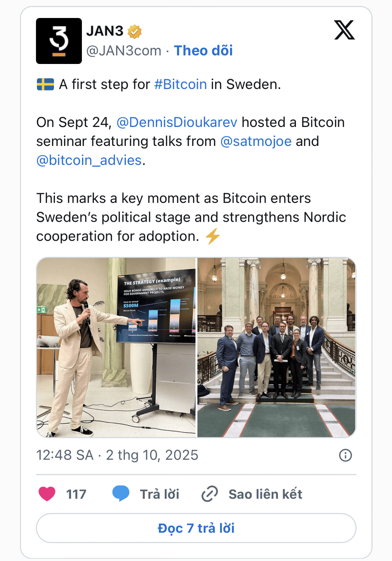Open the #Bitcoin hashtag

180,84
